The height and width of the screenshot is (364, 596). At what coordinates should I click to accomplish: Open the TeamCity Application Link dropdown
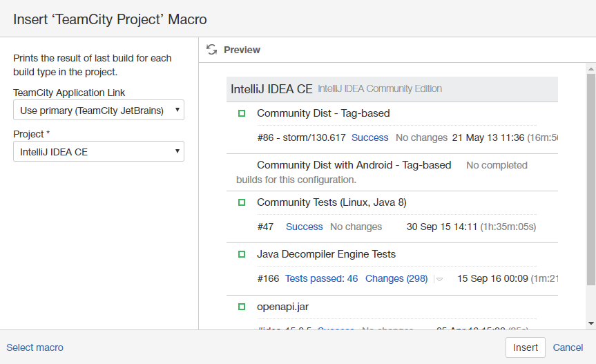[99, 110]
